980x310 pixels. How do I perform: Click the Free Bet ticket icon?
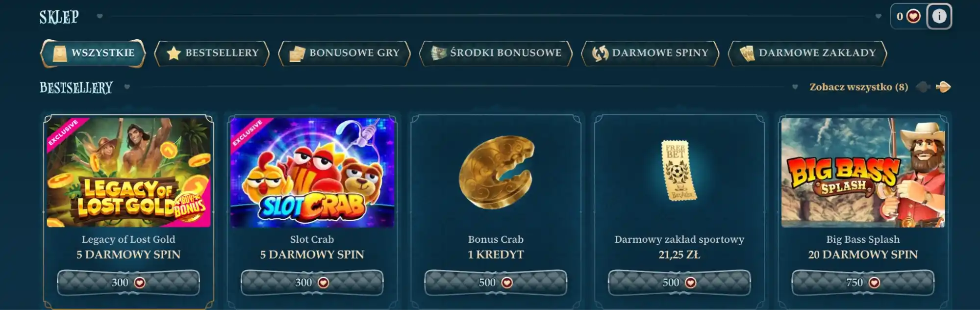tap(678, 171)
